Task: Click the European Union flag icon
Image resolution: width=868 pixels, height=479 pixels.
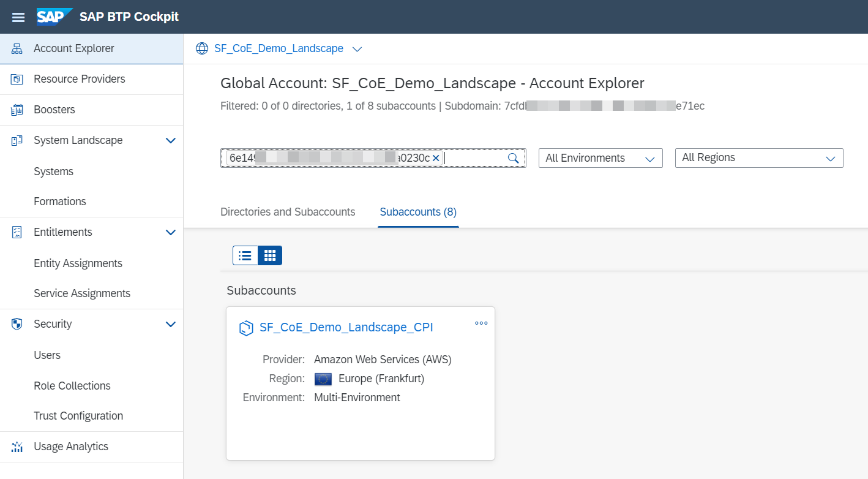Action: 323,379
